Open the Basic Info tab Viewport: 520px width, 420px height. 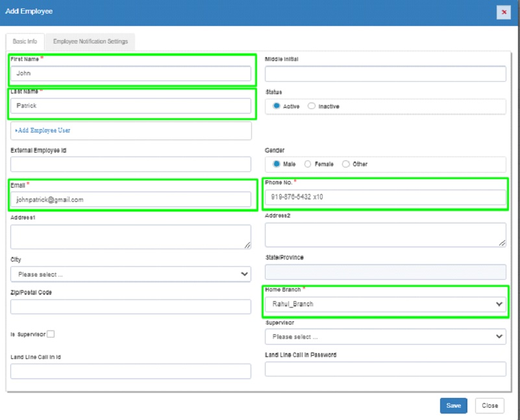tap(25, 42)
